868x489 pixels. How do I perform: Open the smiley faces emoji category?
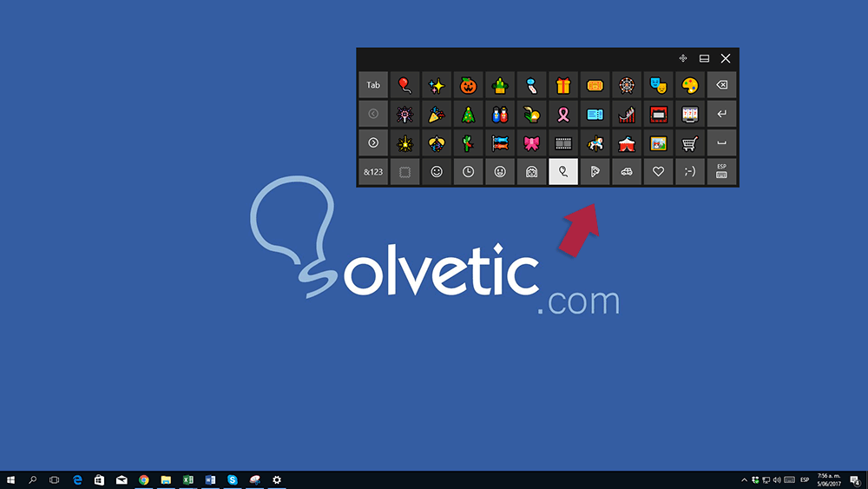coord(437,172)
